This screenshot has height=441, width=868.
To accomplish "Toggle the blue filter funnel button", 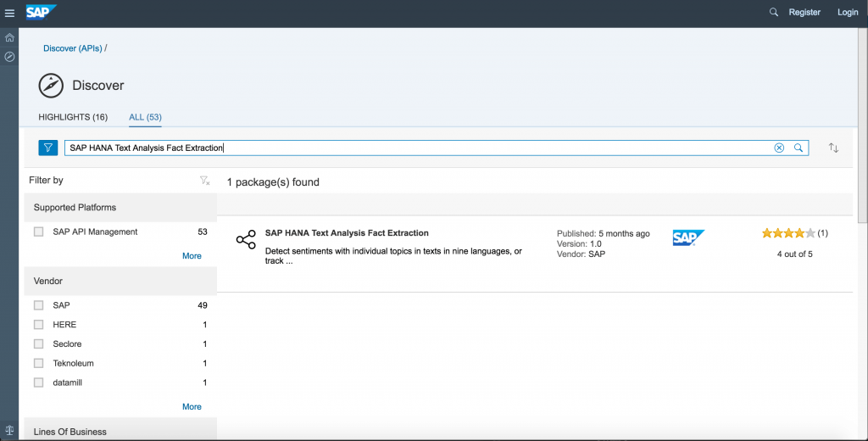I will pos(48,148).
